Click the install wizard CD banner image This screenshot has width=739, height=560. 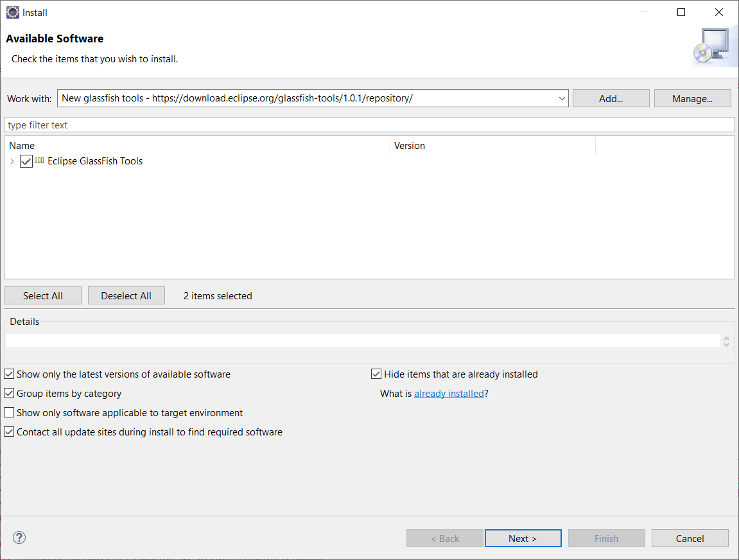coord(710,47)
